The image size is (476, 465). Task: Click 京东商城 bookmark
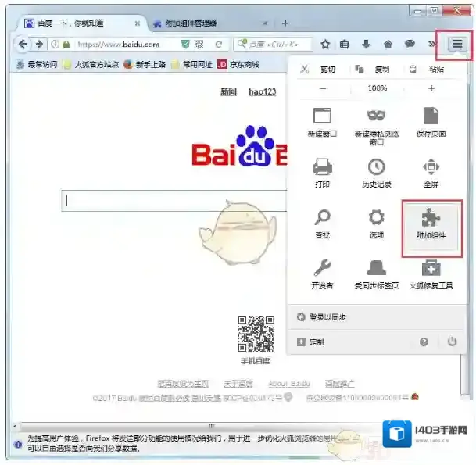(238, 64)
